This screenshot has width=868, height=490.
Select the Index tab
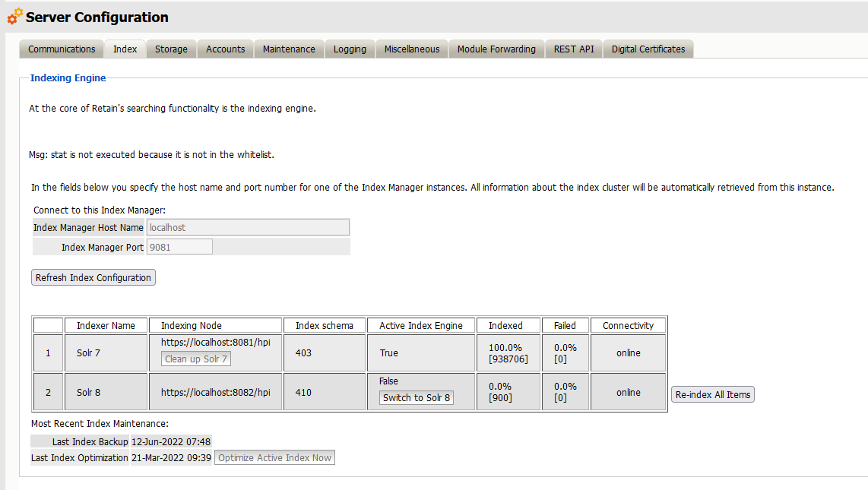[125, 48]
